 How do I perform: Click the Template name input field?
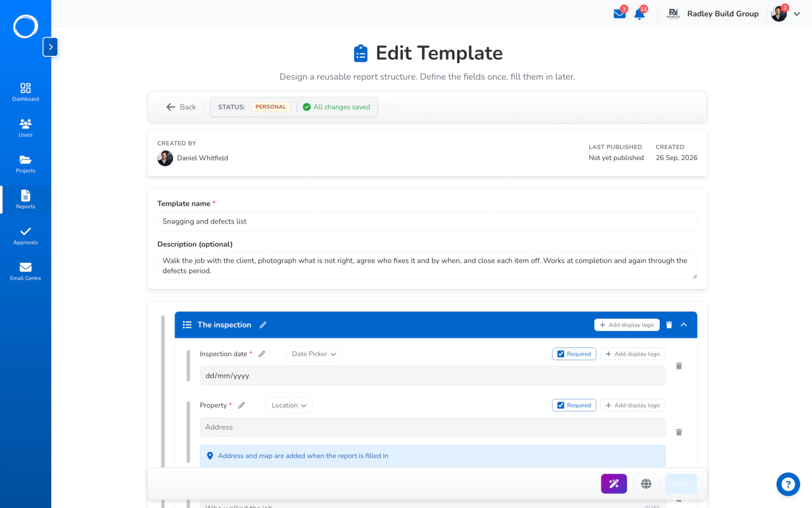point(427,221)
